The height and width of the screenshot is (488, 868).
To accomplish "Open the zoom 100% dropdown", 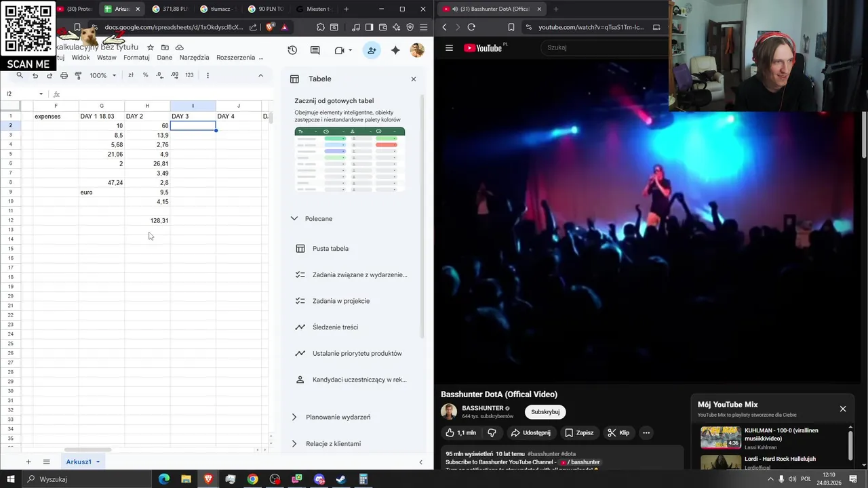I will point(103,75).
